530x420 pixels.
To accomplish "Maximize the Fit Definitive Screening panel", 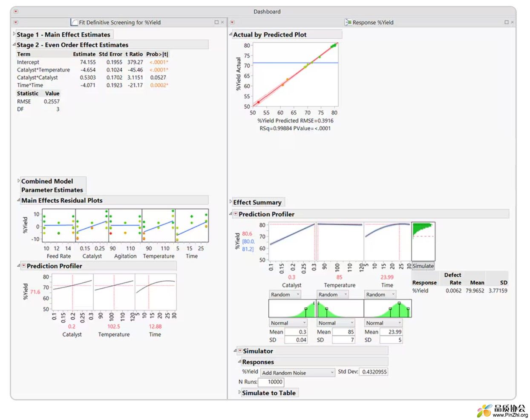I will 216,22.
